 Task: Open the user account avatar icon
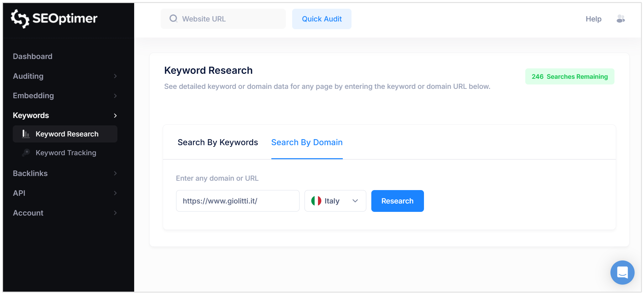[621, 19]
